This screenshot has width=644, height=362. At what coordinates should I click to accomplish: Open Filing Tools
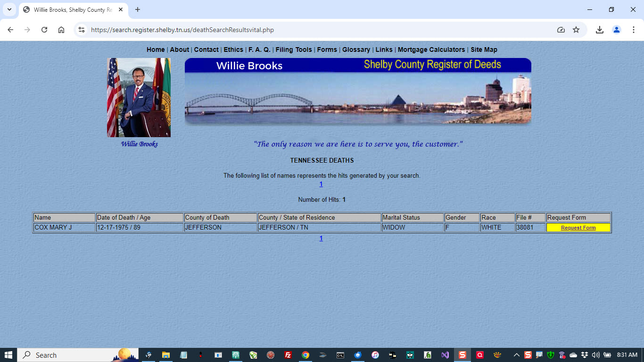point(294,49)
